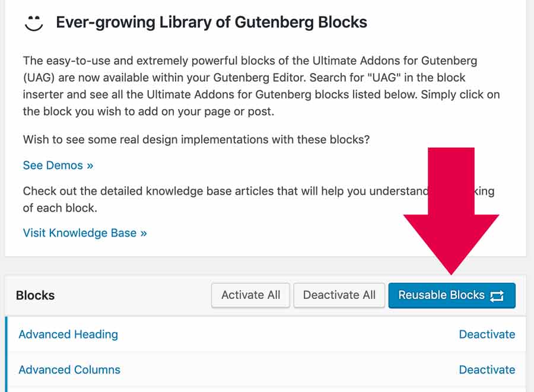Open the Advanced Heading block link
The width and height of the screenshot is (534, 392).
(x=68, y=334)
